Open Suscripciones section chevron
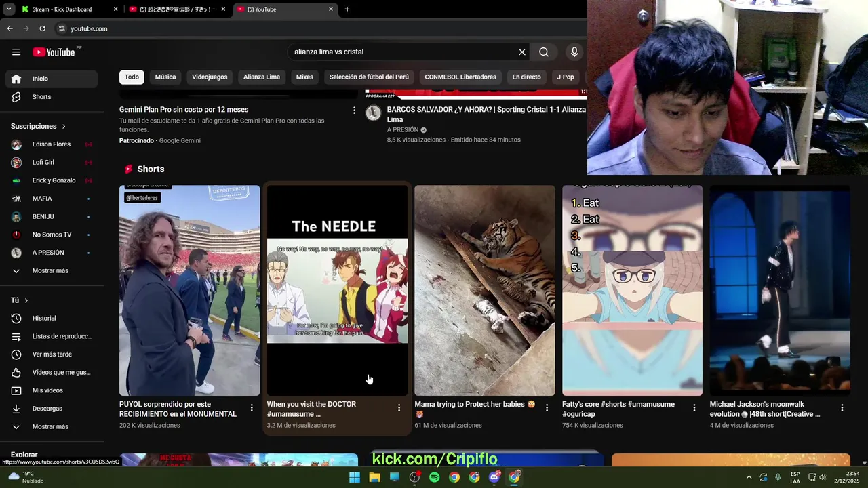The height and width of the screenshot is (488, 868). 64,127
